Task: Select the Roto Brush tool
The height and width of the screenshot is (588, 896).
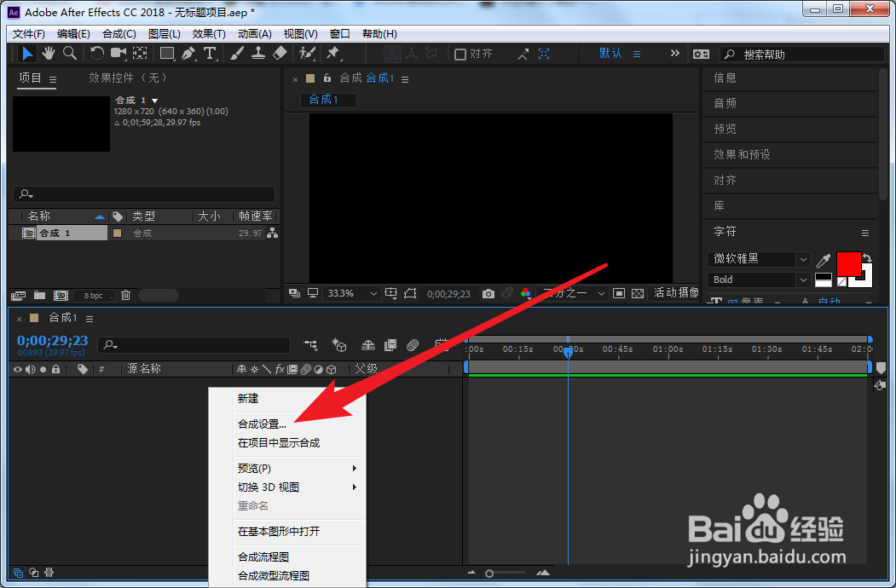Action: tap(308, 54)
